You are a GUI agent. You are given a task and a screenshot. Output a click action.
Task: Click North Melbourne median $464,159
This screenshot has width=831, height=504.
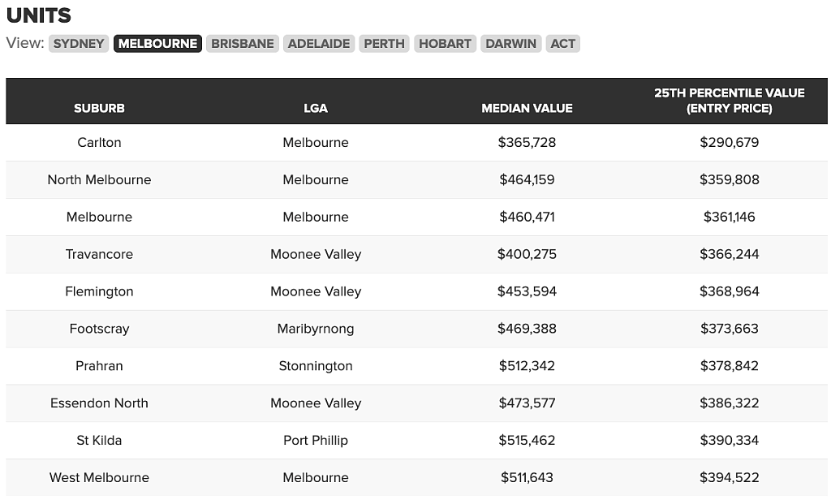[527, 179]
